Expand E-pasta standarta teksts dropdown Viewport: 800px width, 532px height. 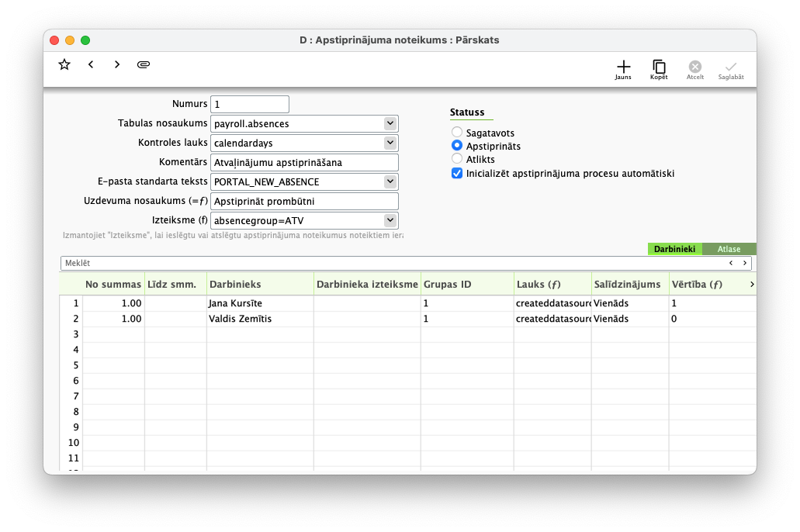[x=390, y=181]
